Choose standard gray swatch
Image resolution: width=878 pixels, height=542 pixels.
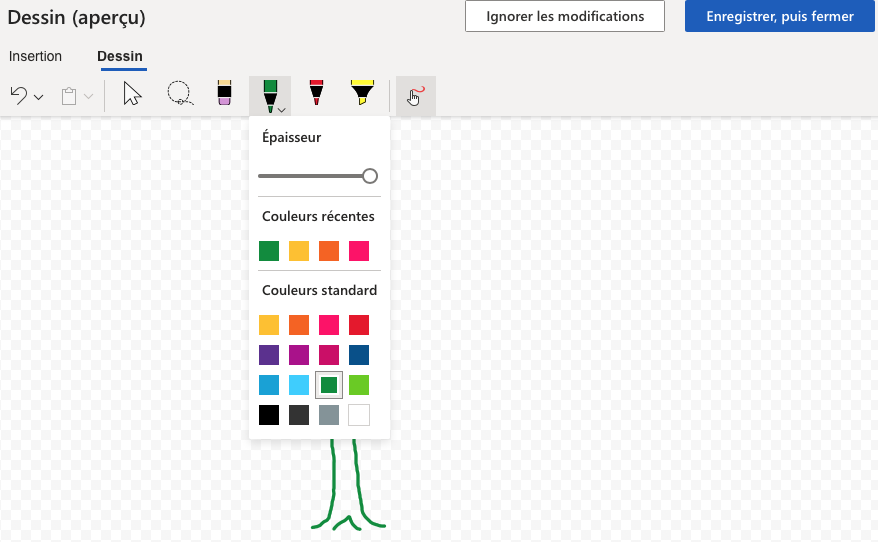click(x=329, y=415)
